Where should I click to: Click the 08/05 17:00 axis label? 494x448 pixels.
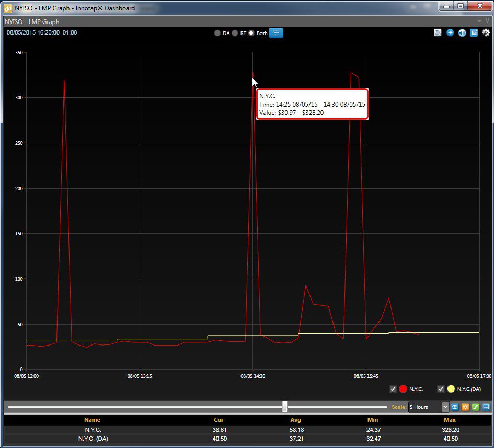[x=479, y=376]
